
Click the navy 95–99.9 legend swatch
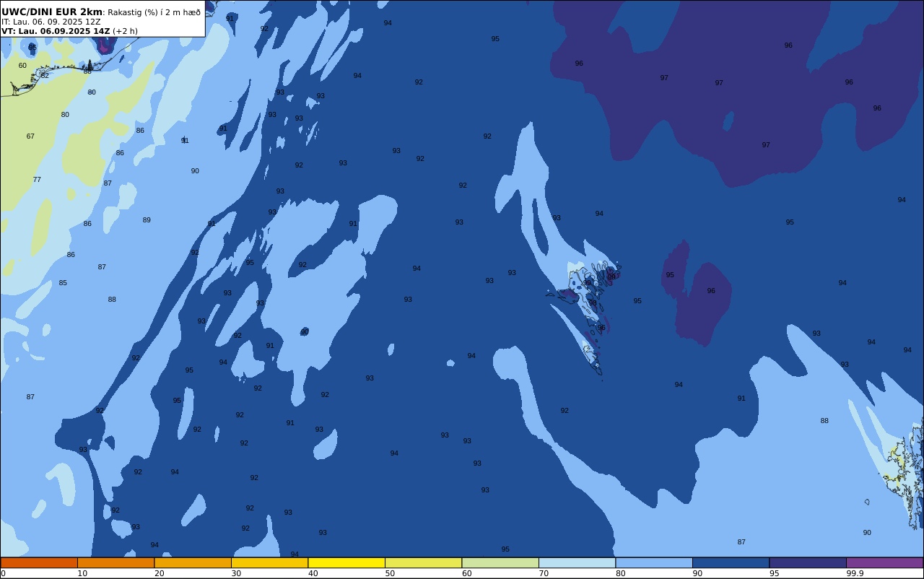pyautogui.click(x=808, y=562)
